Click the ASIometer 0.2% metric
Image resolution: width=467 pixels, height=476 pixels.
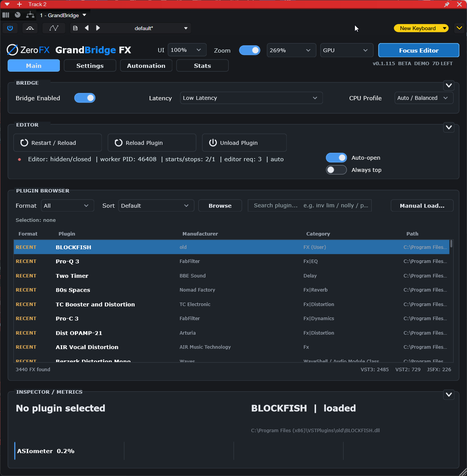tap(46, 451)
